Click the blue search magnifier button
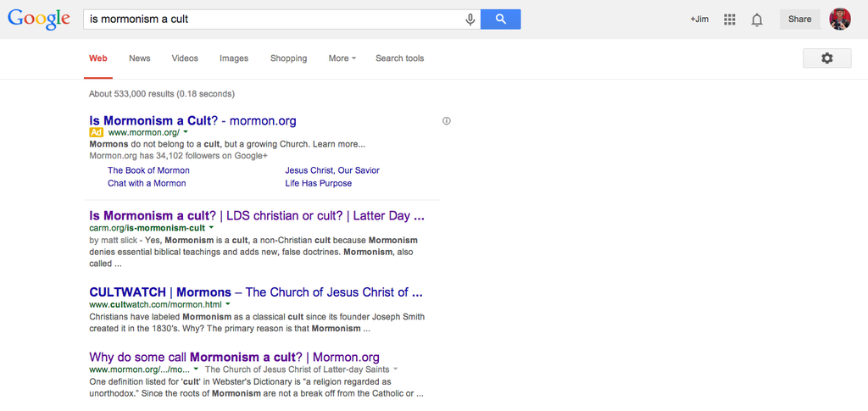The width and height of the screenshot is (868, 411). pos(500,19)
